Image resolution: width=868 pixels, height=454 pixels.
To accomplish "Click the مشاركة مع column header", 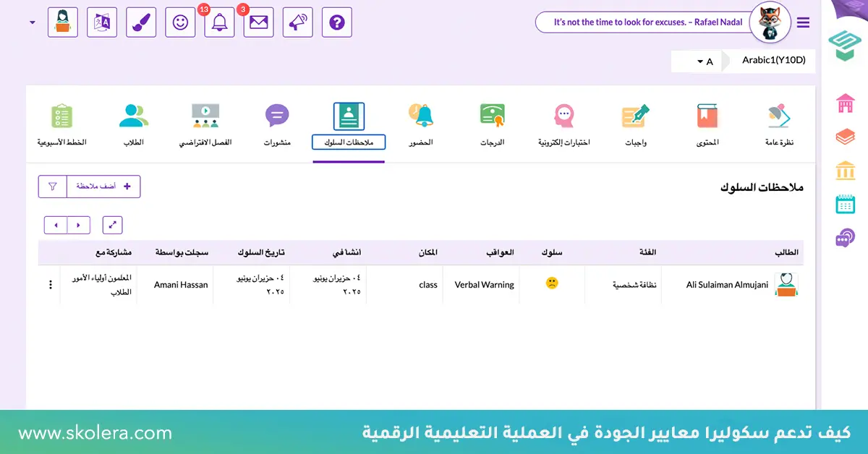I will 114,252.
